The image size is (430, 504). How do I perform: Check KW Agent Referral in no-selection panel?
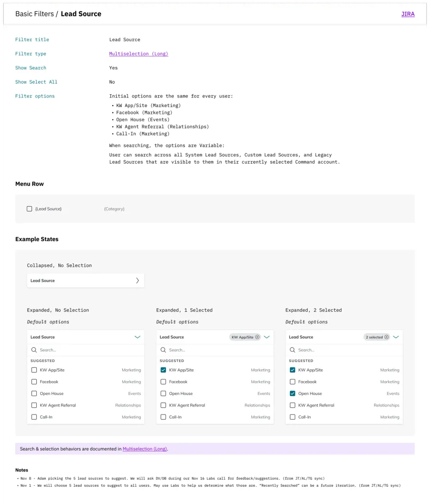[x=34, y=405]
